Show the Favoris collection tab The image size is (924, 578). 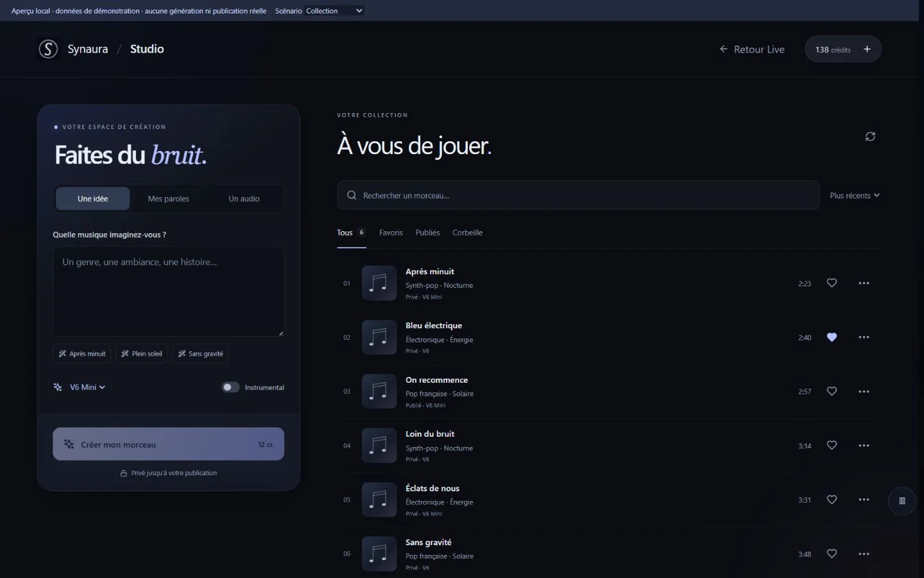[x=391, y=232]
